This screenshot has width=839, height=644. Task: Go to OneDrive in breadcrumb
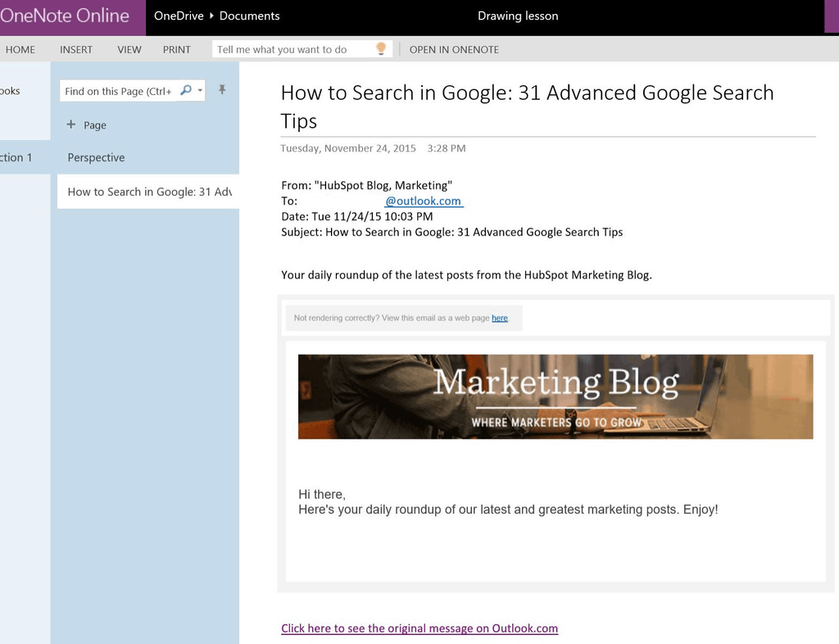pos(179,16)
